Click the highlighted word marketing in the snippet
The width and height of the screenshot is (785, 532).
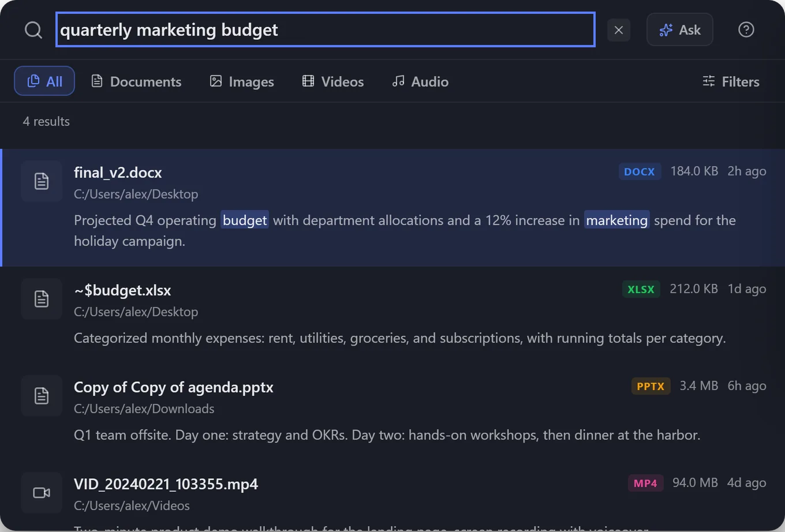point(616,220)
